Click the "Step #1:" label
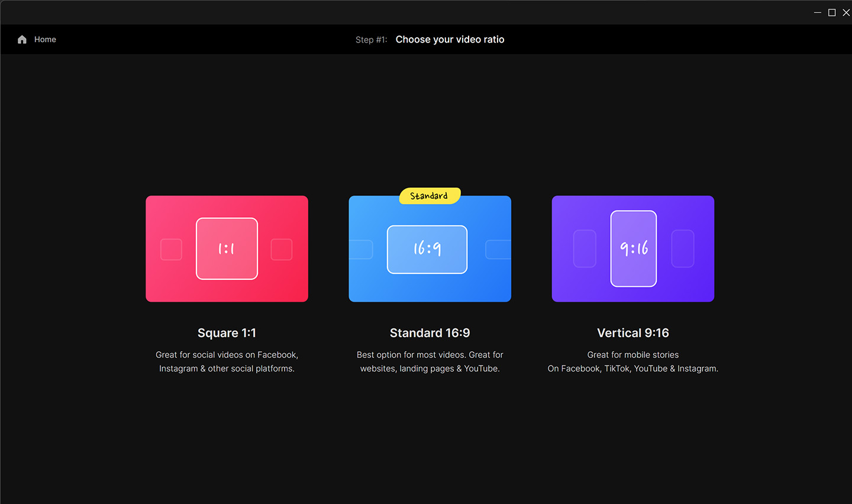Viewport: 852px width, 504px height. click(371, 40)
